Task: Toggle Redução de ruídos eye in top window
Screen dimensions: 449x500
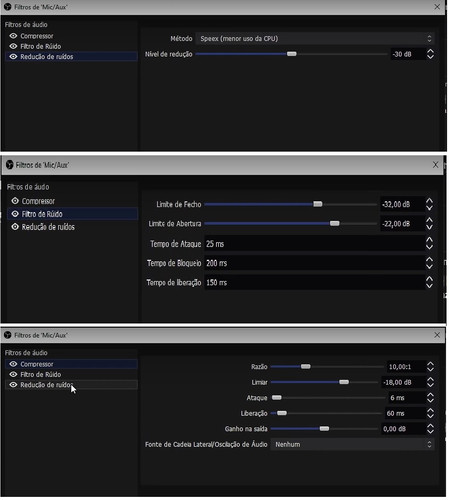Action: pyautogui.click(x=13, y=56)
